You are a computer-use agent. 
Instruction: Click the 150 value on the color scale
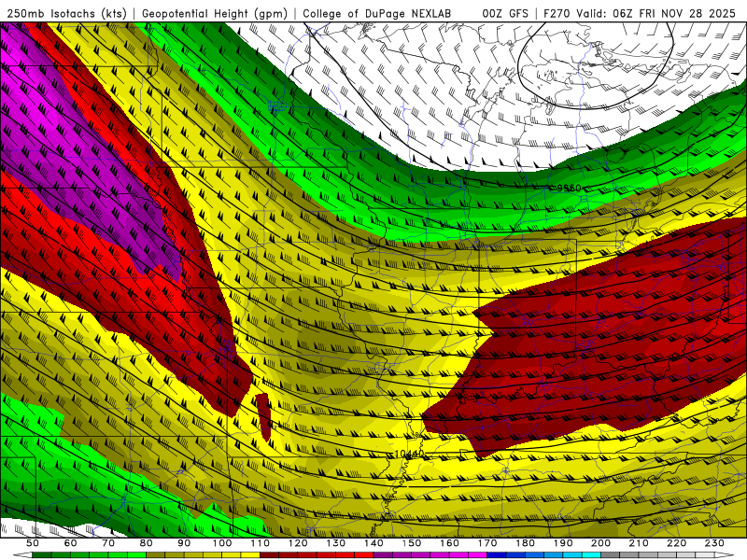tap(411, 543)
